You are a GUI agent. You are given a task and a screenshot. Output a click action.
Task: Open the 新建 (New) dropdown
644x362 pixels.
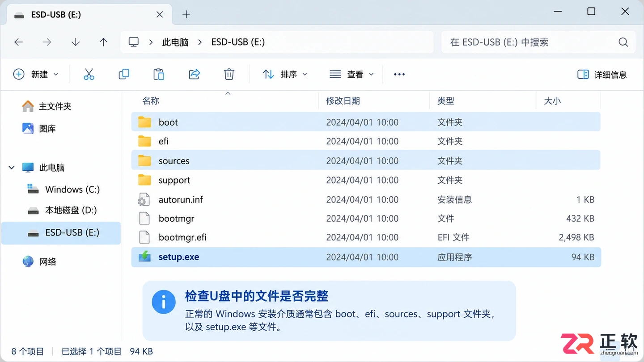(x=36, y=74)
